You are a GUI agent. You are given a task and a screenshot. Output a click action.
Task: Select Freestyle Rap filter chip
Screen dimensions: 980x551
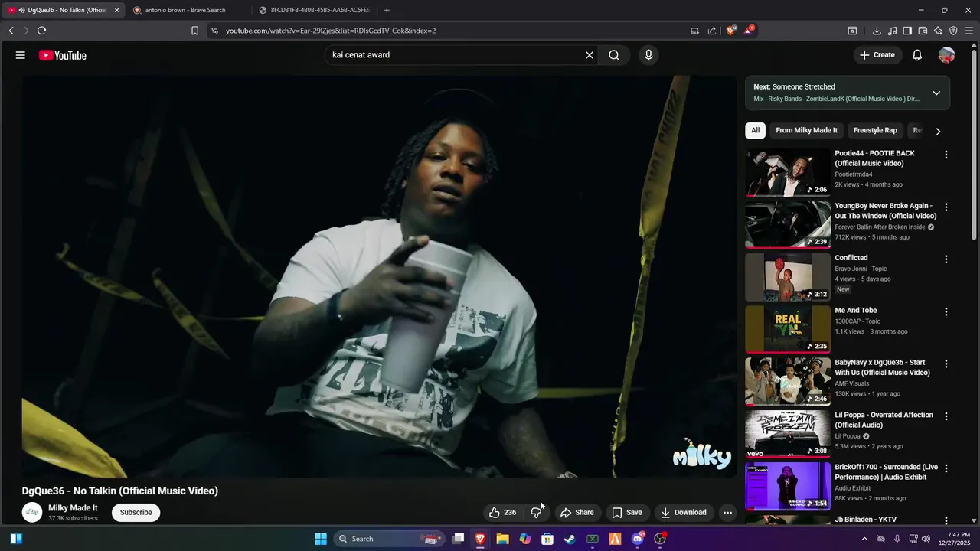coord(875,130)
